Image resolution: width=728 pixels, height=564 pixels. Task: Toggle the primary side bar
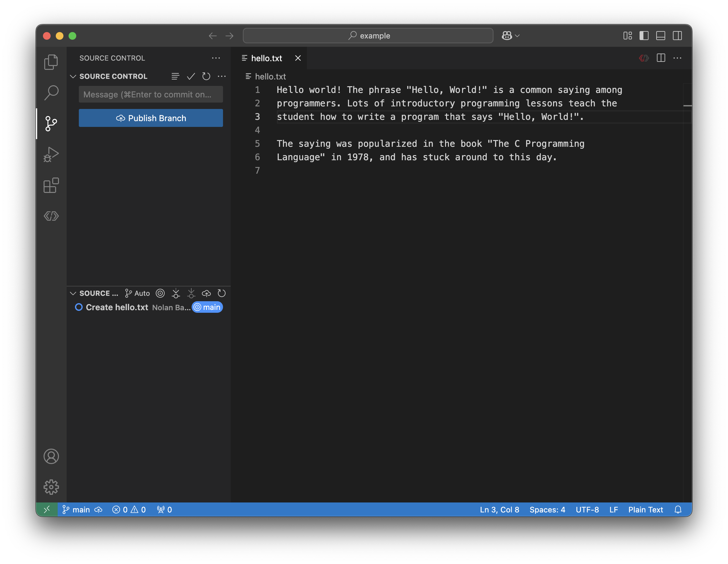click(x=644, y=36)
